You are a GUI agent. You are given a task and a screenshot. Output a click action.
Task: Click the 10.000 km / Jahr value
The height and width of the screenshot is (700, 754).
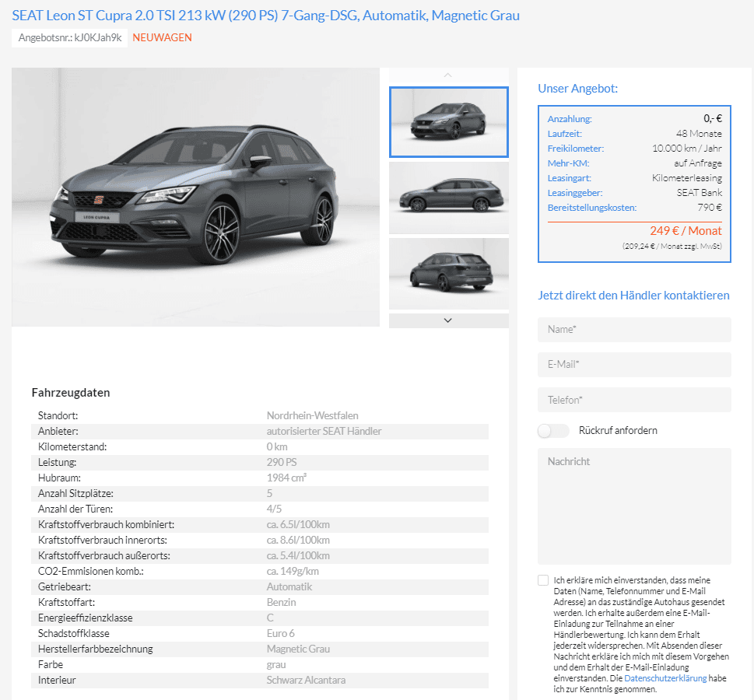[x=686, y=149]
